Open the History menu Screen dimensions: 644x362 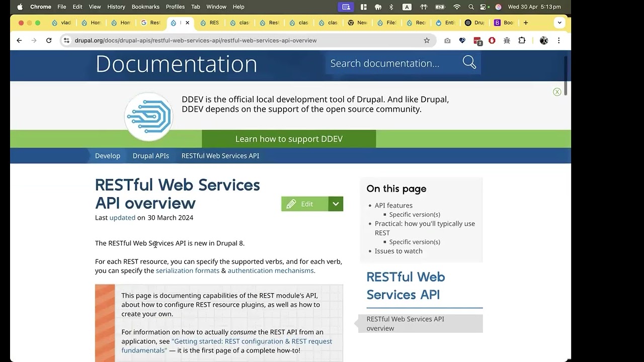coord(116,7)
